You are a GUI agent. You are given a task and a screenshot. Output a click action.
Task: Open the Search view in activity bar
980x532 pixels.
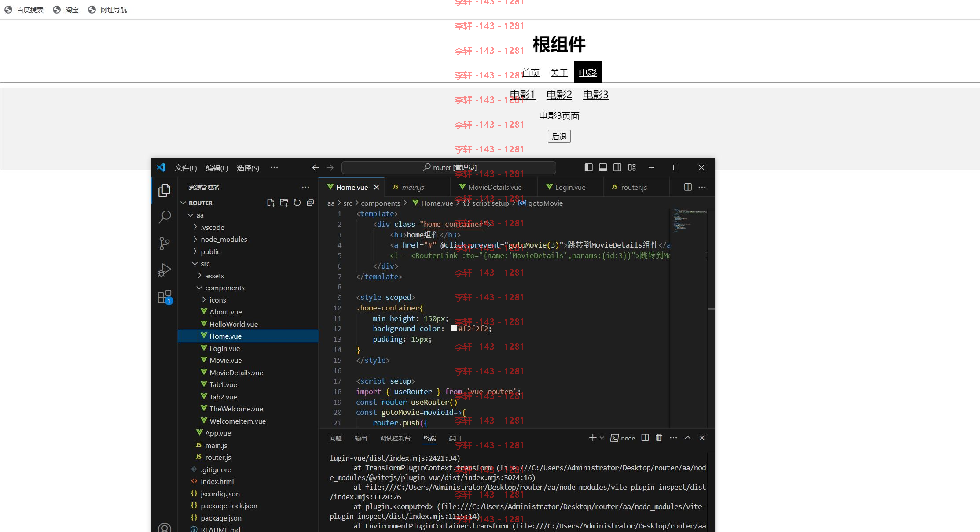[165, 217]
